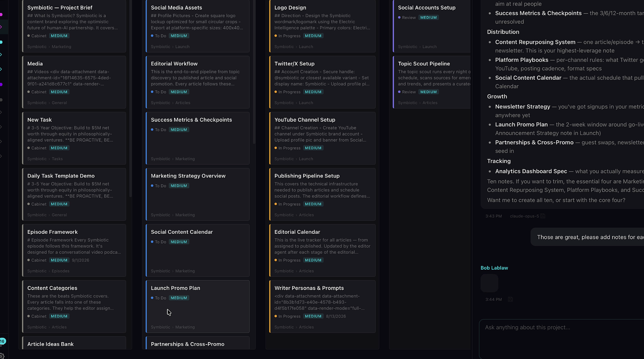Click the cyan 16 notification badge
The image size is (644, 359).
pos(2,341)
